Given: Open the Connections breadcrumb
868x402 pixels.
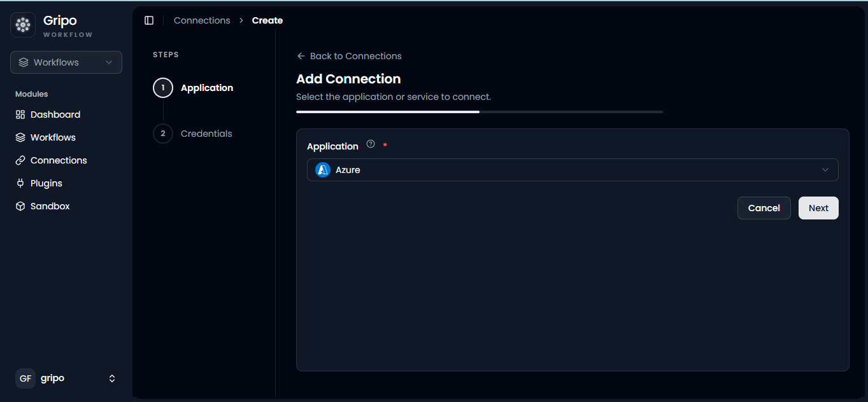Looking at the screenshot, I should [202, 20].
